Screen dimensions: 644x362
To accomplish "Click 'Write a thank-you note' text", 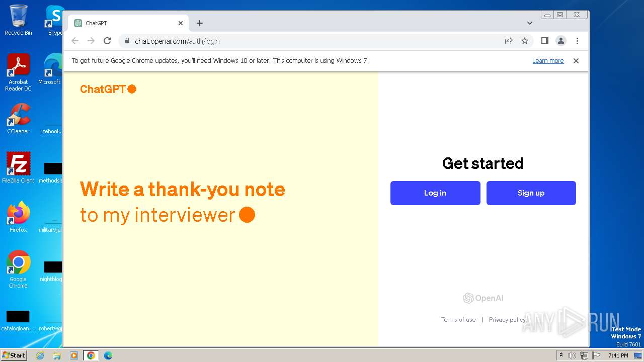I will pos(183,190).
